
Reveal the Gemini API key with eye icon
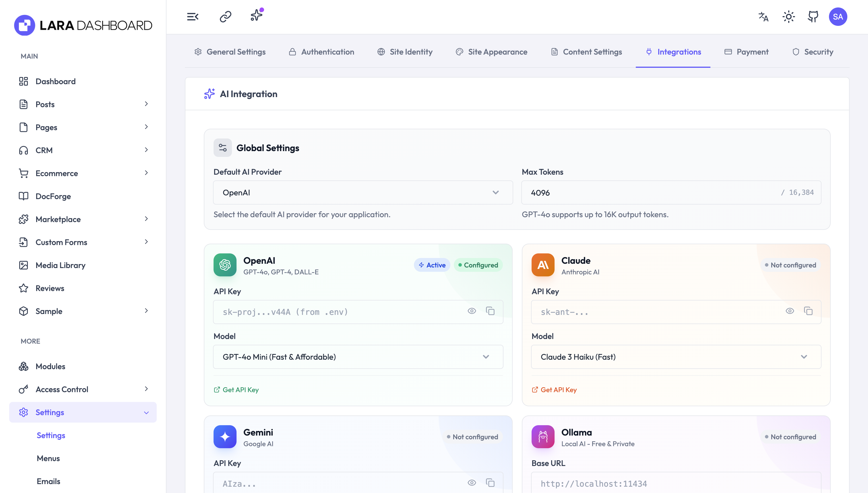(472, 482)
